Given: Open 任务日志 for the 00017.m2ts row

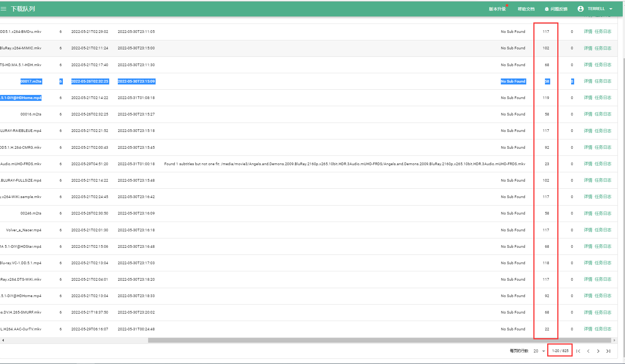Looking at the screenshot, I should (x=603, y=81).
